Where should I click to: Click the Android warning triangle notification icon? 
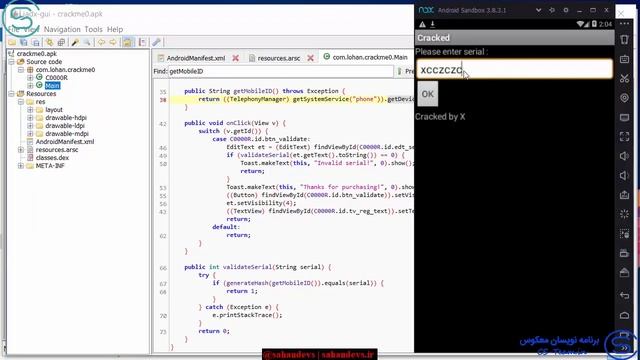tap(422, 24)
